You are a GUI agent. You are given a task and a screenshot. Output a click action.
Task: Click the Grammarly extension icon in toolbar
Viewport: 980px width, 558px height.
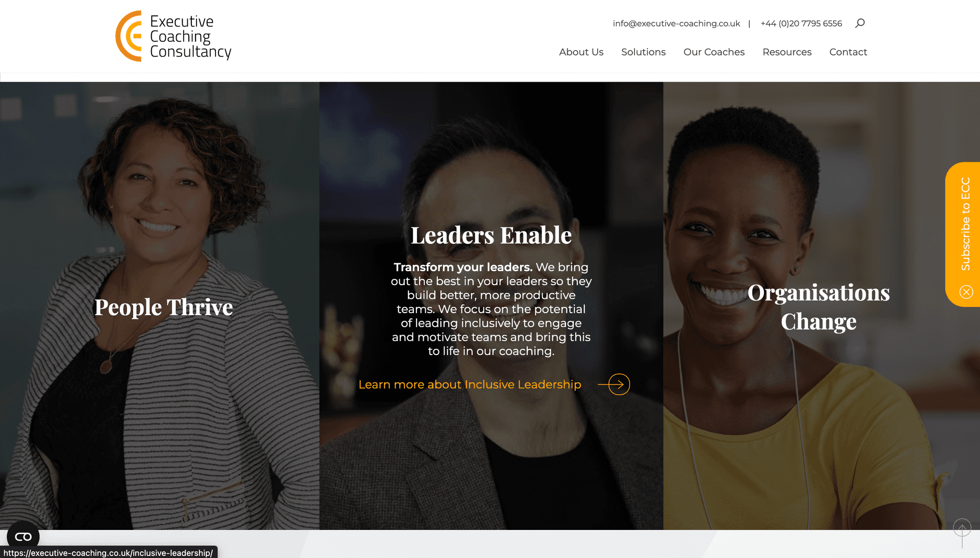coord(23,536)
